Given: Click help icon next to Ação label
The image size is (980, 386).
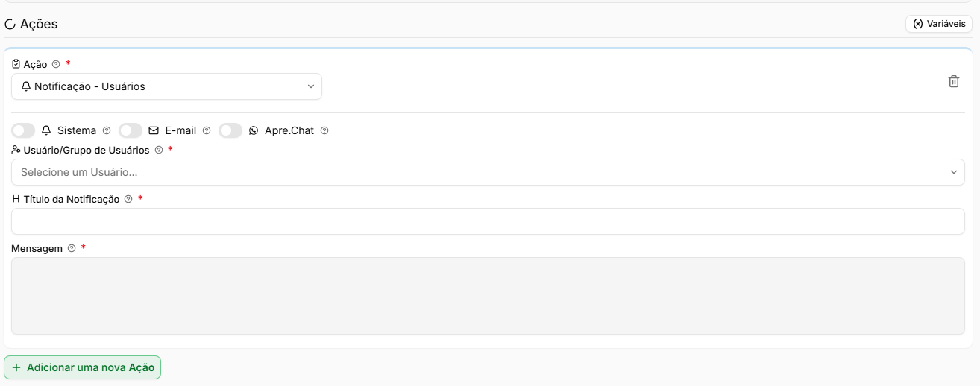Looking at the screenshot, I should click(56, 64).
